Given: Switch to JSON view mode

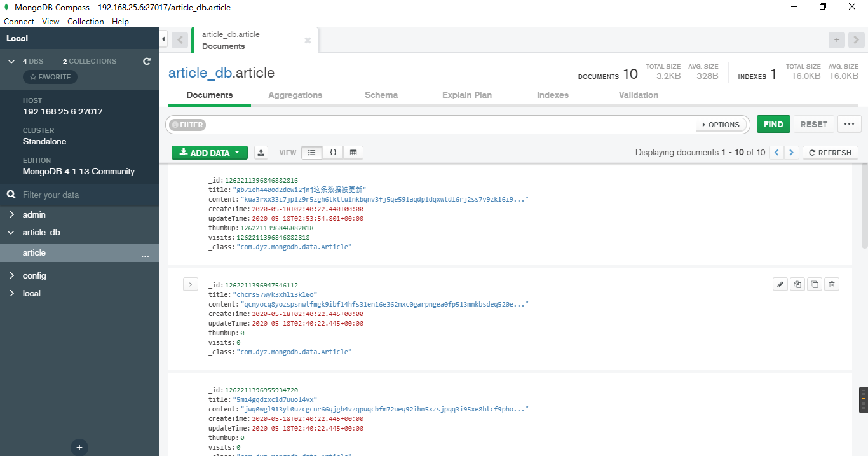Looking at the screenshot, I should (x=333, y=152).
